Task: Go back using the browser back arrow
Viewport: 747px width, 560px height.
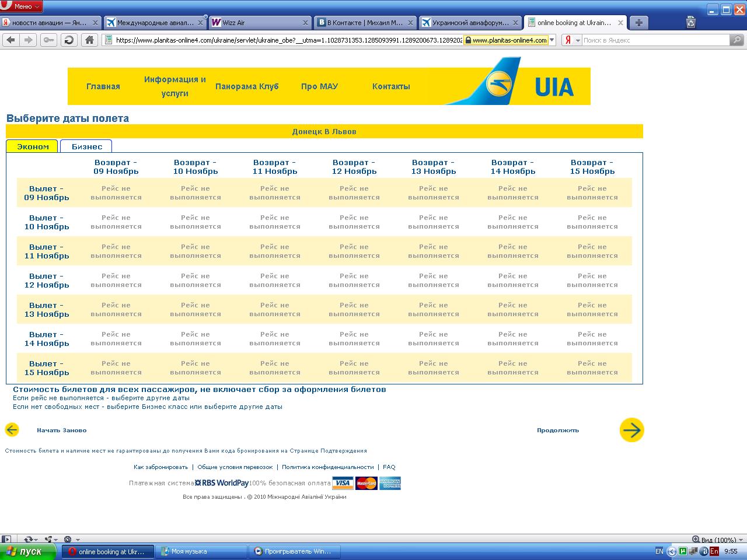Action: coord(11,40)
